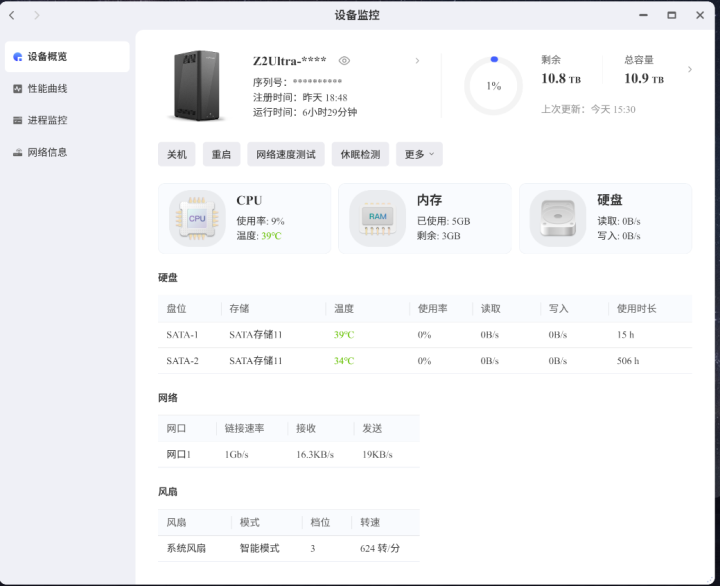Expand device details chevron beside device name
This screenshot has height=586, width=720.
click(417, 61)
